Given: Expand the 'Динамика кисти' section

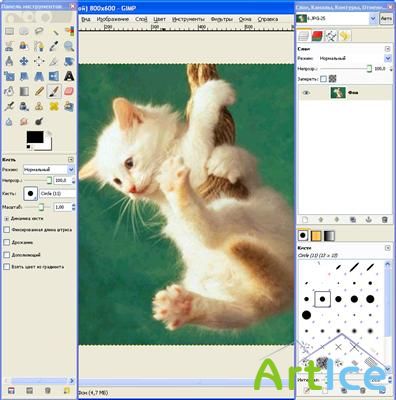Looking at the screenshot, I should click(x=6, y=219).
